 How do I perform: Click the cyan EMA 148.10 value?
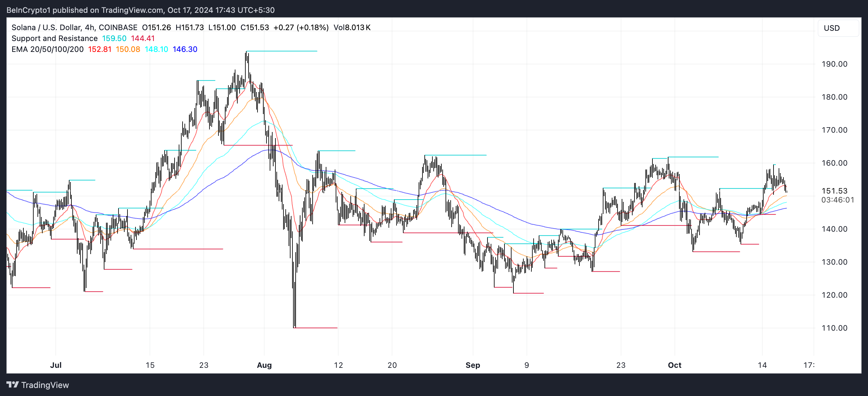coord(156,49)
